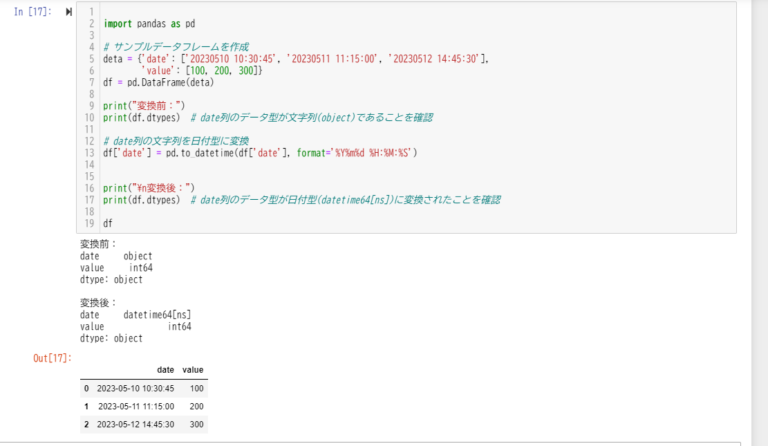
Task: Click the final 'df' code line
Action: (x=107, y=223)
